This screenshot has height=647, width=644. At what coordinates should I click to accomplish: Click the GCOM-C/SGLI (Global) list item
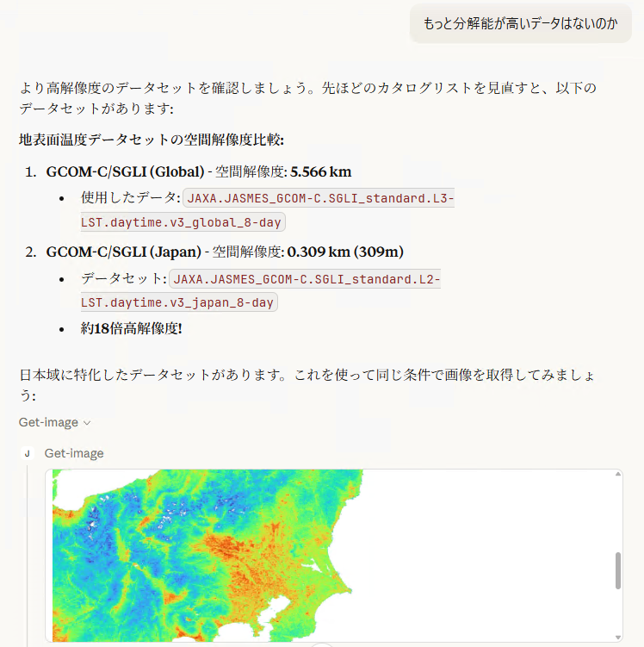(125, 171)
